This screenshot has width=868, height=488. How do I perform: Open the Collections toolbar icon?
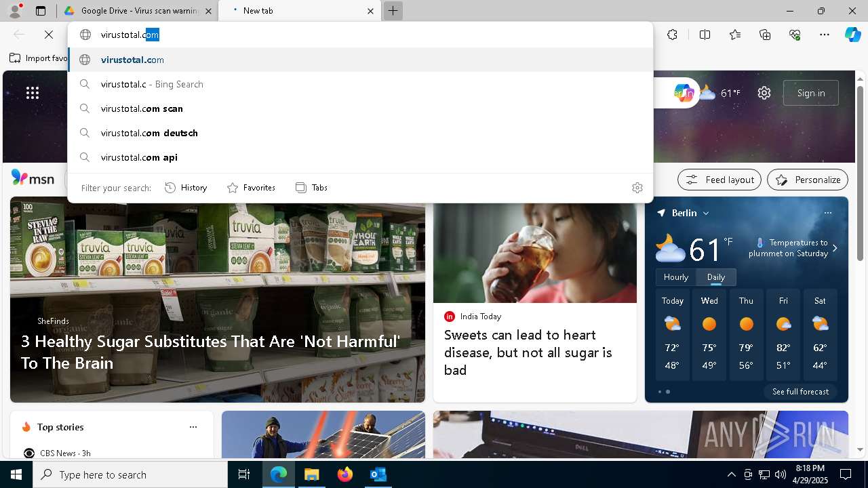[x=765, y=35]
